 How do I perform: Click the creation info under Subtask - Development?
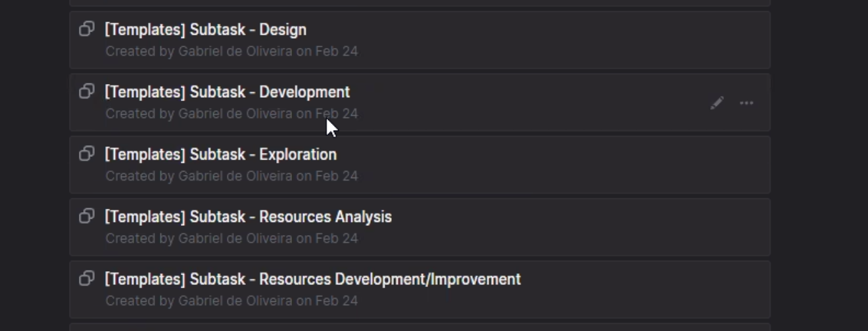tap(231, 114)
